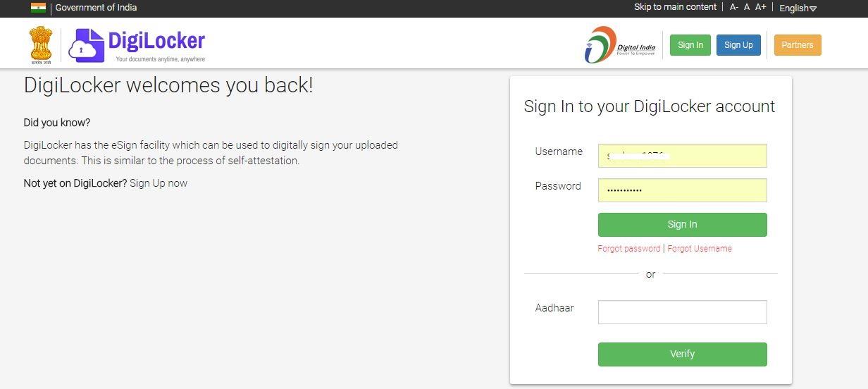Screen dimensions: 868x389
Task: Click the national emblem logo
Action: 41,45
